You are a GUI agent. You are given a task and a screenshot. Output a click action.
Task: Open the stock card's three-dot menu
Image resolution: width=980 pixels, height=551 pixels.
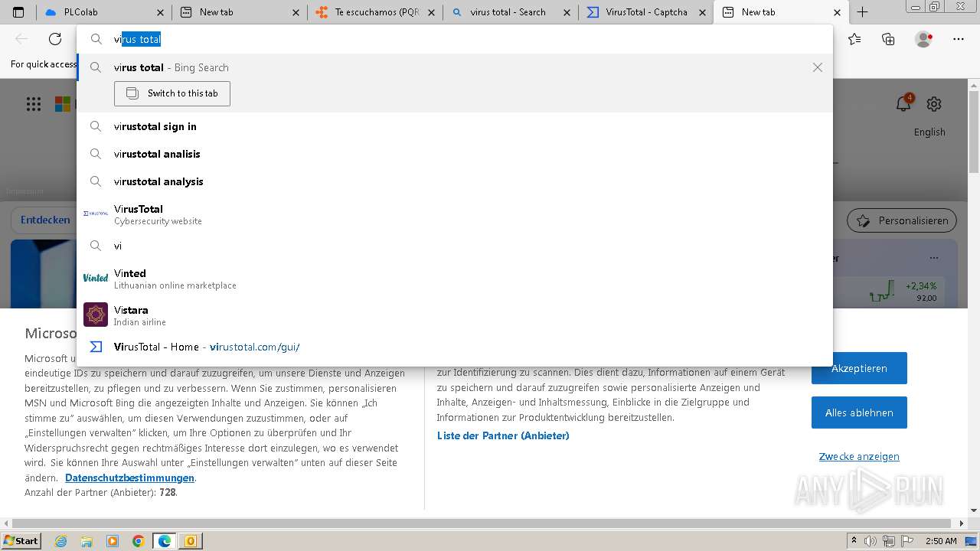pyautogui.click(x=933, y=258)
